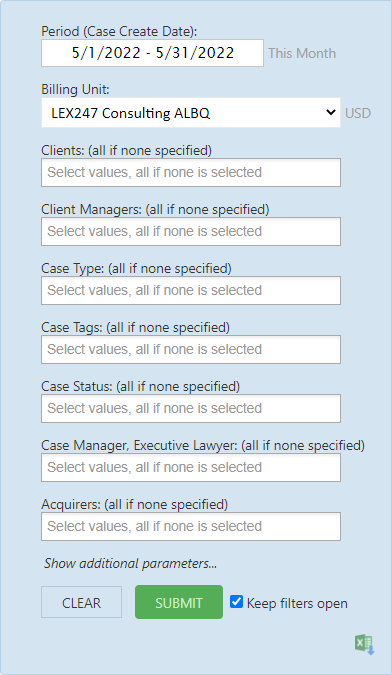Image resolution: width=392 pixels, height=675 pixels.
Task: Open the Case Manager, Executive Lawyer field
Action: (191, 468)
